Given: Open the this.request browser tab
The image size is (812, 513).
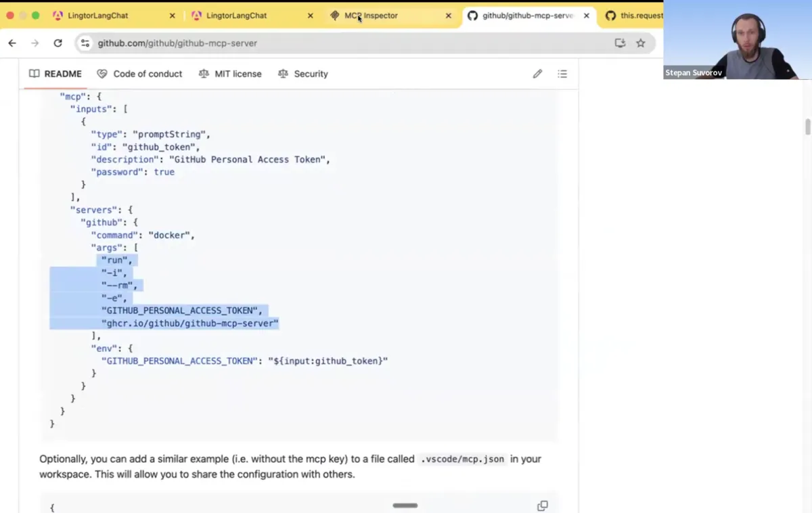Looking at the screenshot, I should (632, 16).
